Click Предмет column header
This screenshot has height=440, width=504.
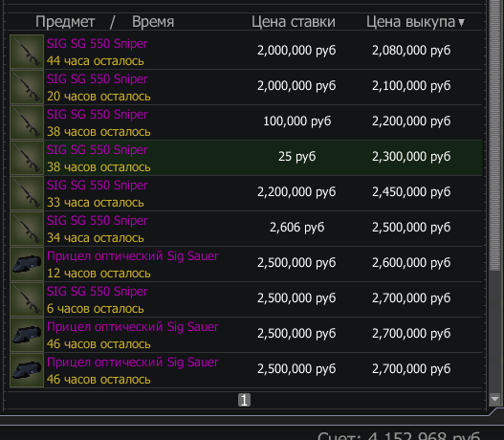65,22
